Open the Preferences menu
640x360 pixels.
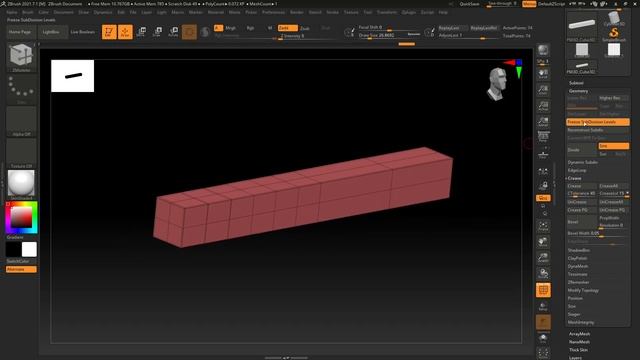273,12
